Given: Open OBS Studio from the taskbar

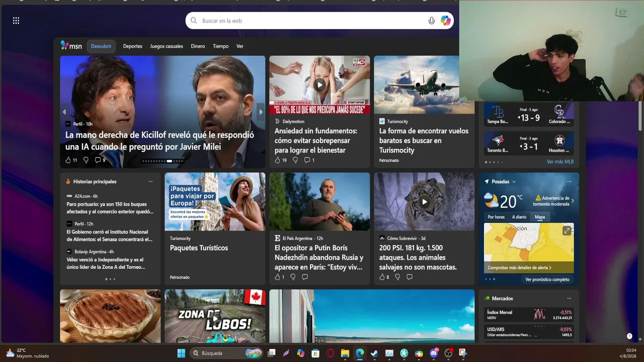Looking at the screenshot, I should coord(448,353).
